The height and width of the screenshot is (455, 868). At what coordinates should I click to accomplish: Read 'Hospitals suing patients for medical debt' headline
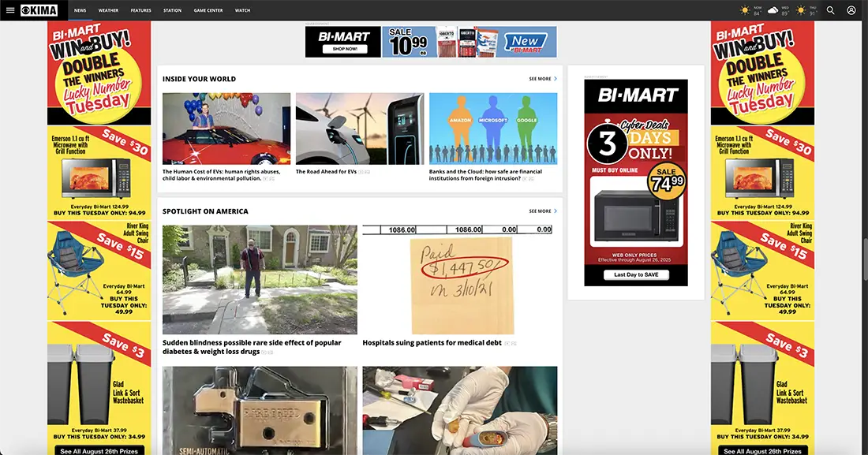(x=432, y=343)
